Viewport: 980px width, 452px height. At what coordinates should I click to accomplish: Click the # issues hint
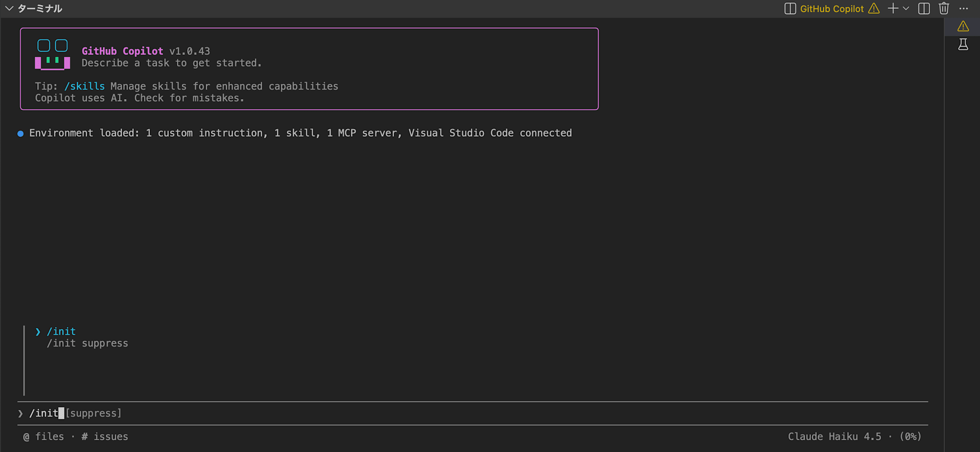[105, 436]
